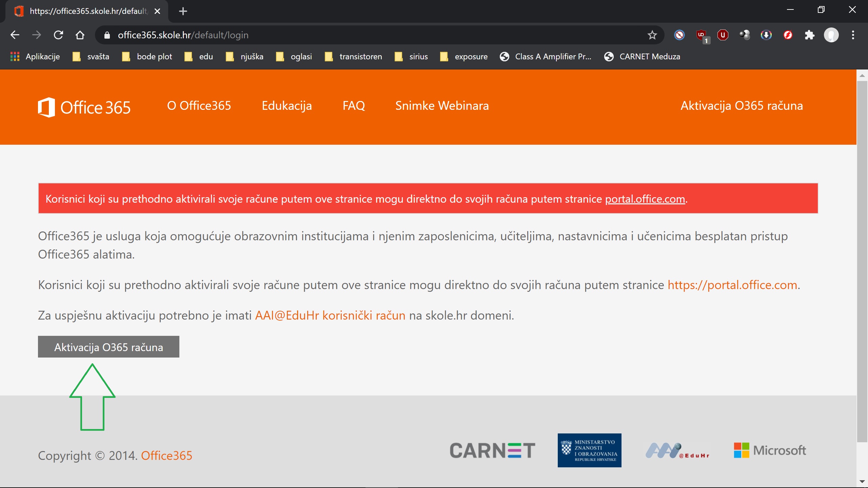Follow the https://portal.office.com orange link
Screen dimensions: 868x488
click(x=732, y=285)
